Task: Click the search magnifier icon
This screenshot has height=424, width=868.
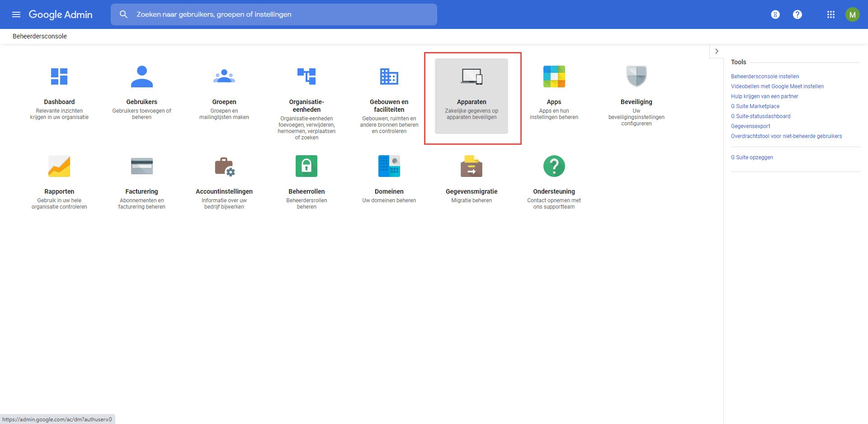Action: 123,14
